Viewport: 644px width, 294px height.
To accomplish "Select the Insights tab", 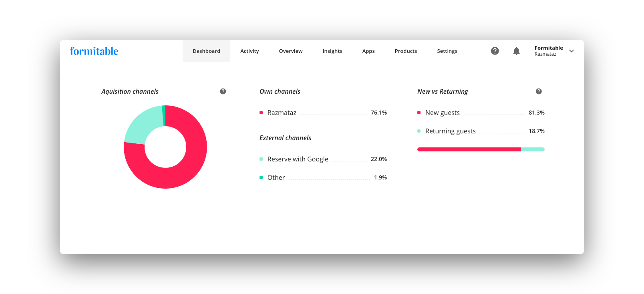I will 332,51.
